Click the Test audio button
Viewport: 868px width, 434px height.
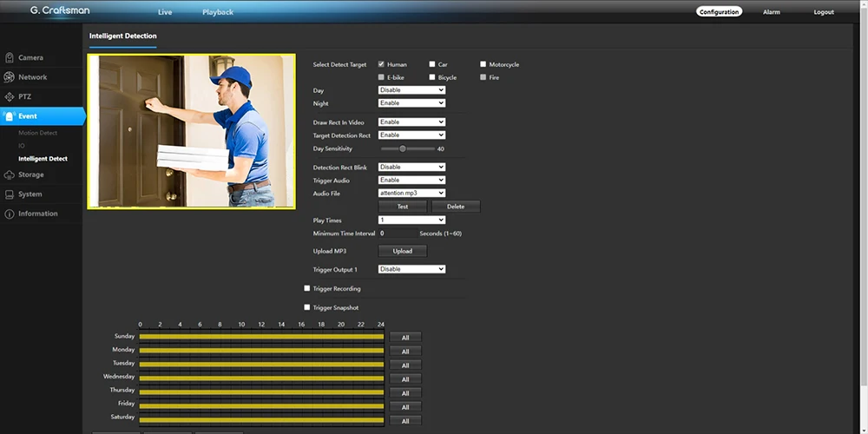click(403, 207)
